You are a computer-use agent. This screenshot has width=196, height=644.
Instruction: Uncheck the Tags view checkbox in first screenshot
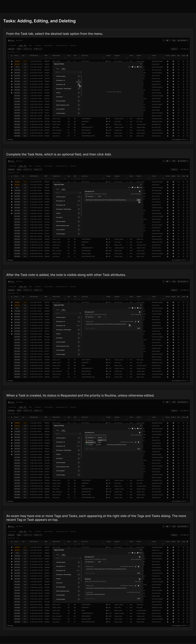tap(133, 67)
